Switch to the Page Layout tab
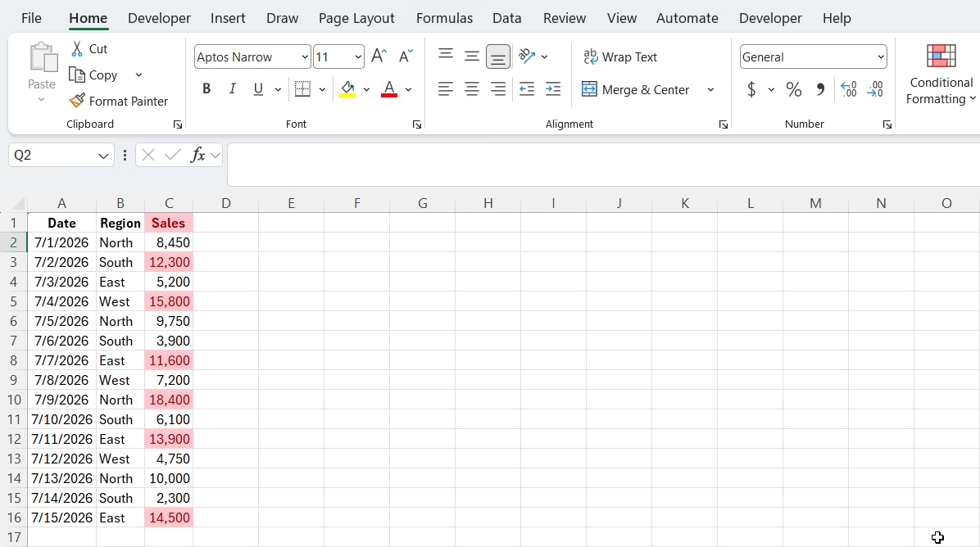The width and height of the screenshot is (980, 547). click(356, 18)
